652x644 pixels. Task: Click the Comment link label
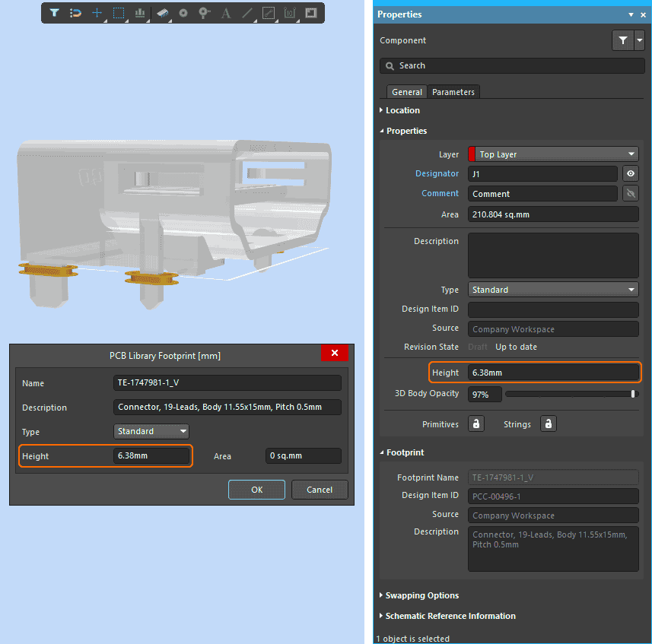(440, 194)
